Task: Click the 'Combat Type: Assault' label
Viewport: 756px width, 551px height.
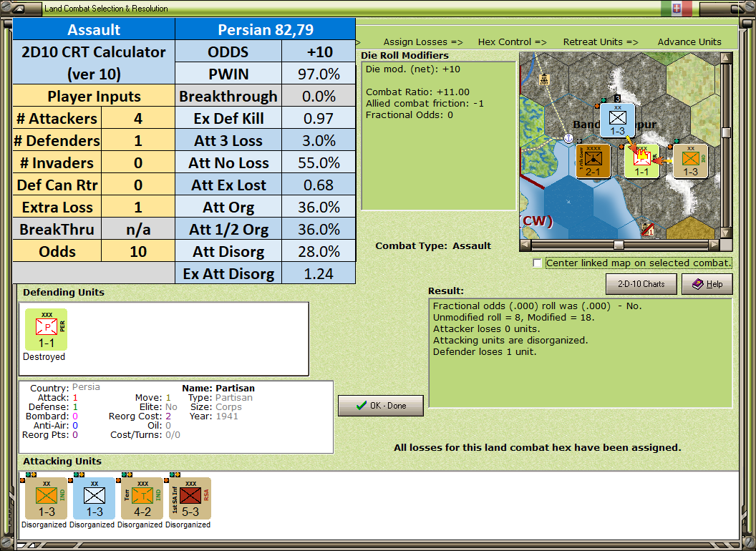Action: click(x=433, y=246)
